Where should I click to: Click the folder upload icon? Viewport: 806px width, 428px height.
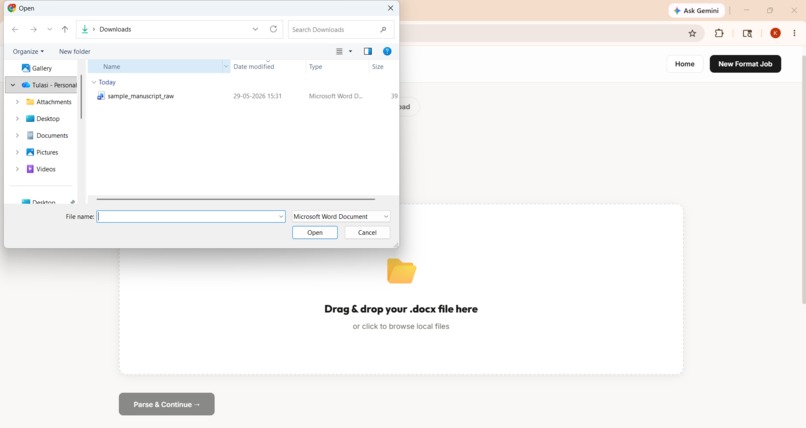click(401, 271)
